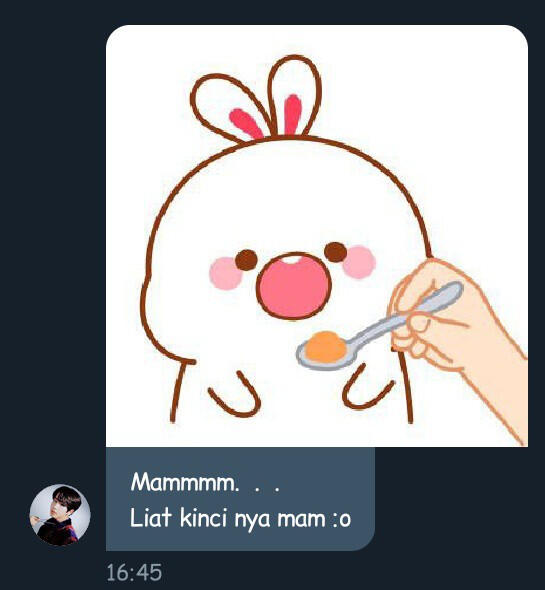Open the bunny sticker image attachment

tap(317, 236)
